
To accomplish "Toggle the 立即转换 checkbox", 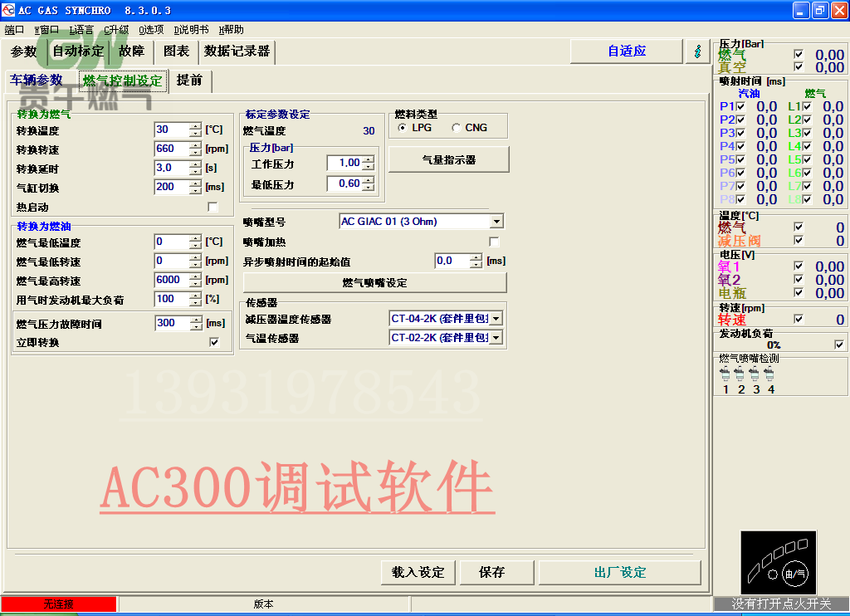I will pos(214,342).
